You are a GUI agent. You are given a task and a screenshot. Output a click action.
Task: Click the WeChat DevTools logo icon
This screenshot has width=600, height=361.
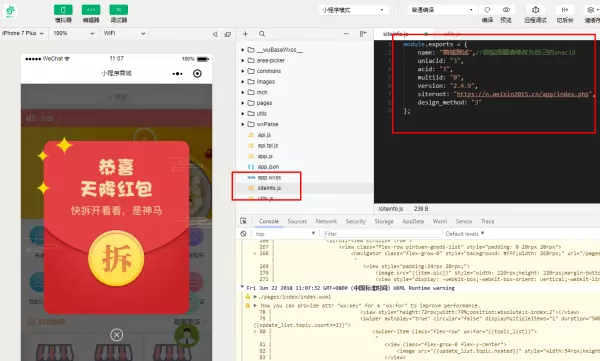pyautogui.click(x=10, y=11)
